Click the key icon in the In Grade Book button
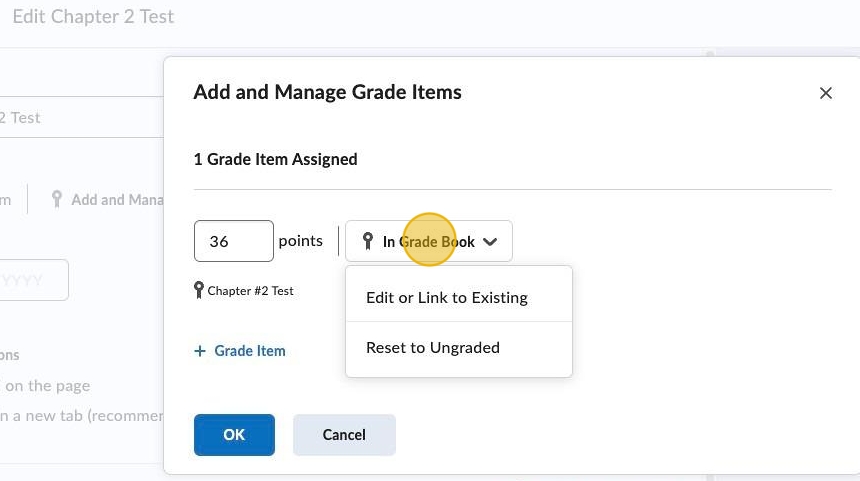Viewport: 860px width, 481px height. pyautogui.click(x=368, y=241)
